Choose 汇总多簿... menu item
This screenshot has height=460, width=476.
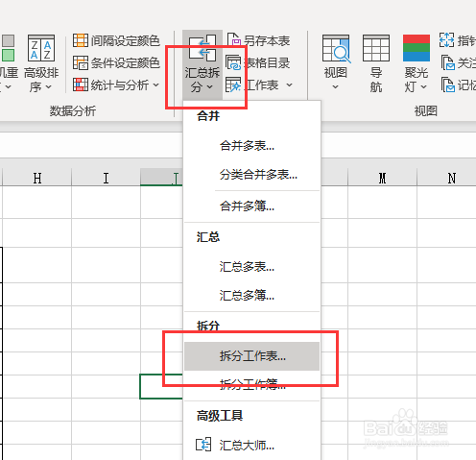coord(251,296)
